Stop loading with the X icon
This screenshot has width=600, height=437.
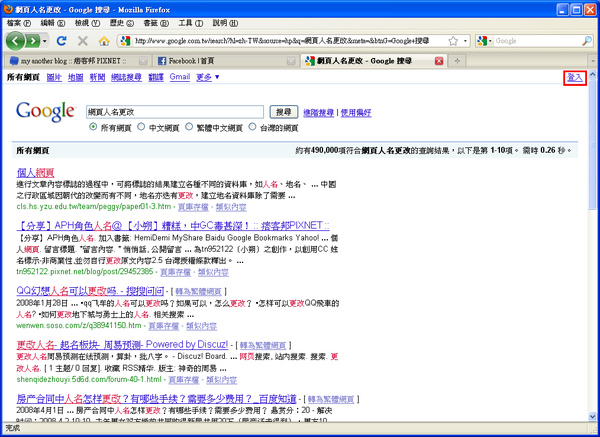[82, 41]
